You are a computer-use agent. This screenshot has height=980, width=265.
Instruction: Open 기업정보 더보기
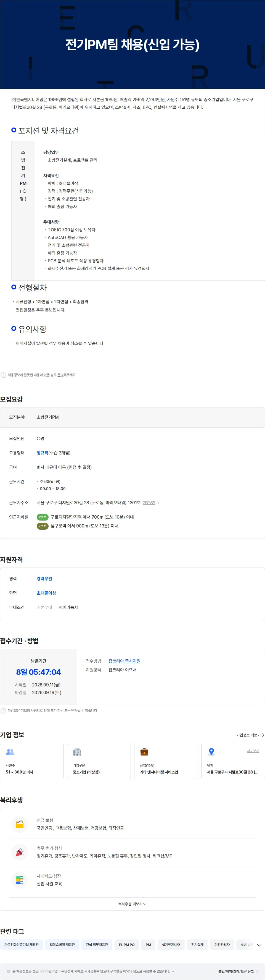pyautogui.click(x=250, y=735)
